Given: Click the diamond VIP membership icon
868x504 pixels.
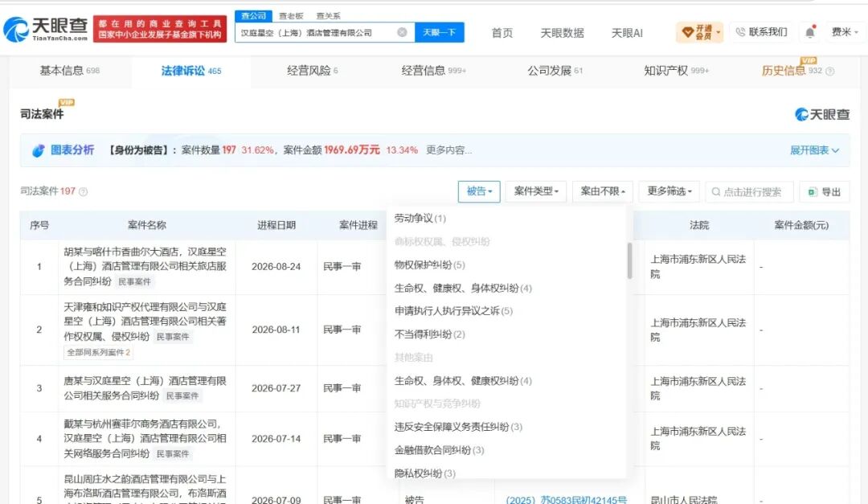Looking at the screenshot, I should [687, 32].
